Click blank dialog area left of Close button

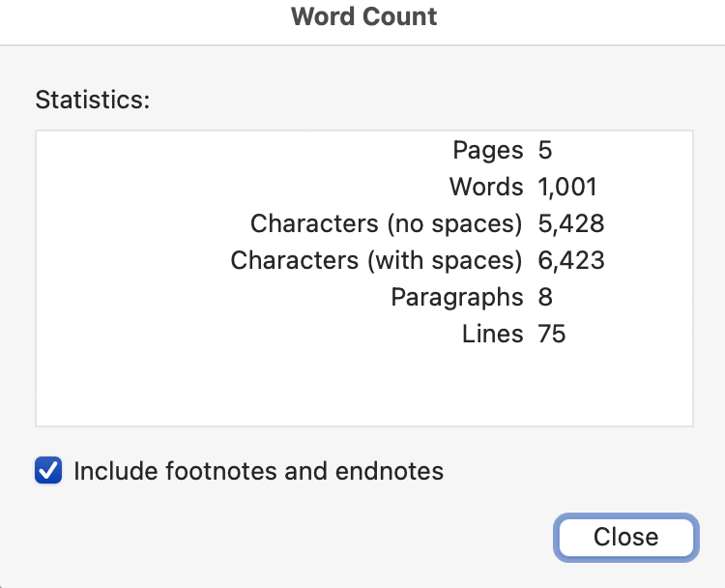click(290, 537)
